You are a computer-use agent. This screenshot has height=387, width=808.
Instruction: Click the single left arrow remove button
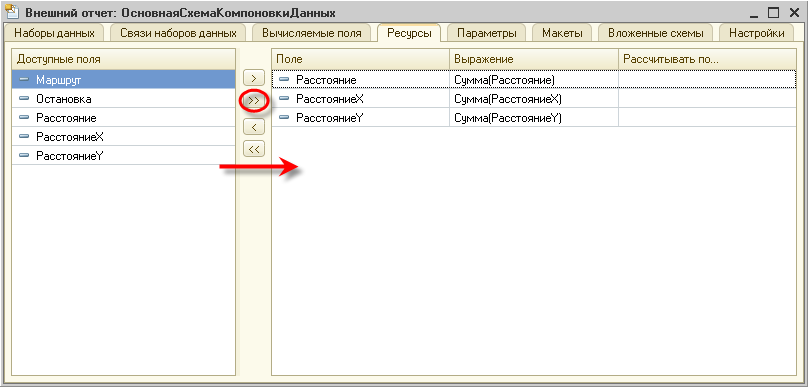click(254, 126)
